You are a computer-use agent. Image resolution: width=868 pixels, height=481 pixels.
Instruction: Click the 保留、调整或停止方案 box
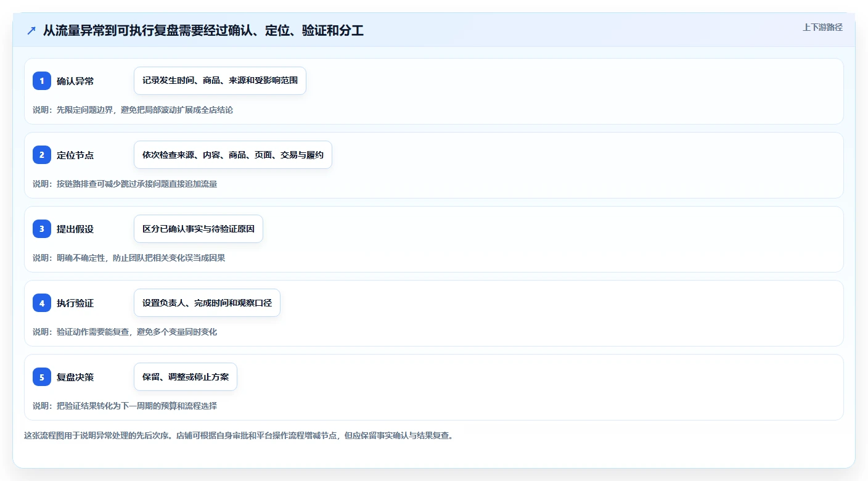[186, 377]
